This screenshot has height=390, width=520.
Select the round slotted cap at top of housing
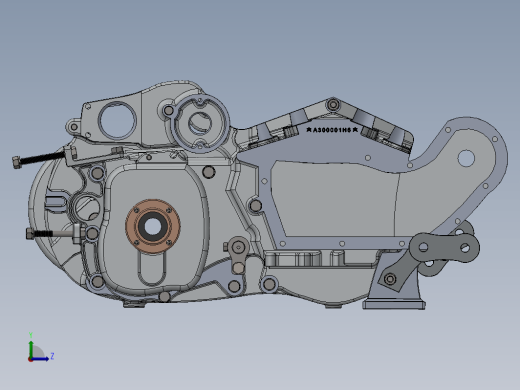[x=200, y=123]
